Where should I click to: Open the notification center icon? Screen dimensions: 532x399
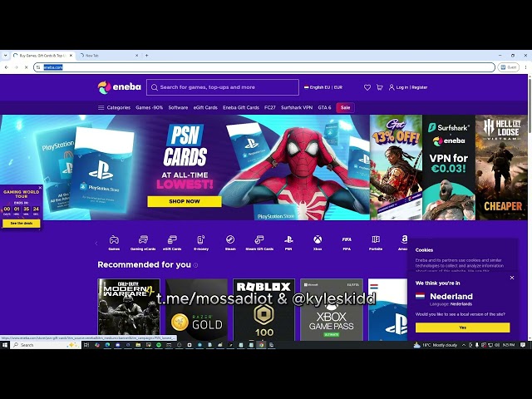coord(523,345)
